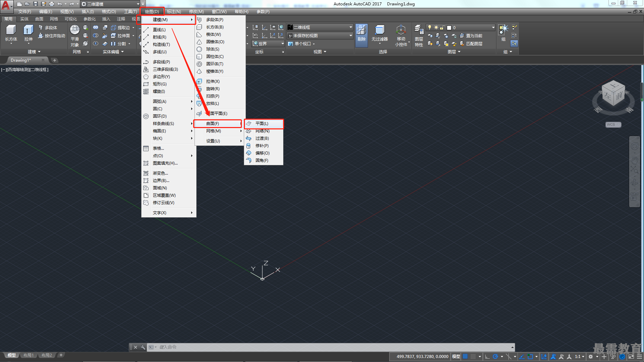Screen dimensions: 644x362
Task: Choose Fillet (圆角(F)) surface item
Action: [x=264, y=161]
